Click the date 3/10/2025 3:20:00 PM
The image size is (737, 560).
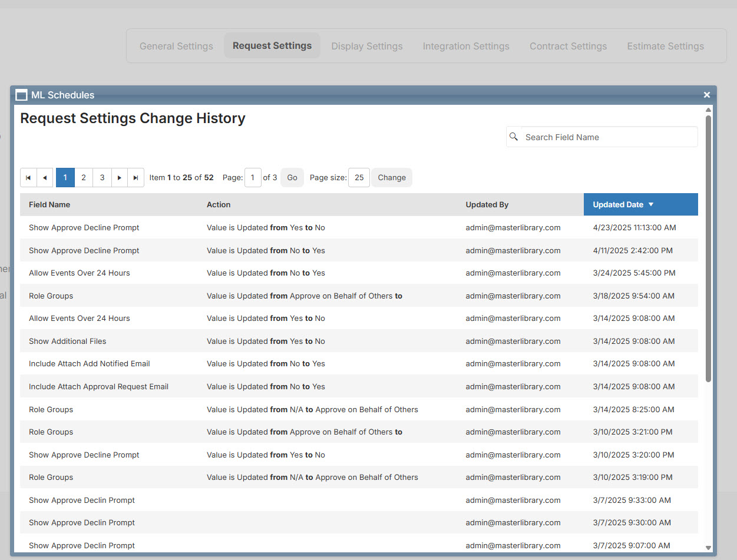pos(633,455)
